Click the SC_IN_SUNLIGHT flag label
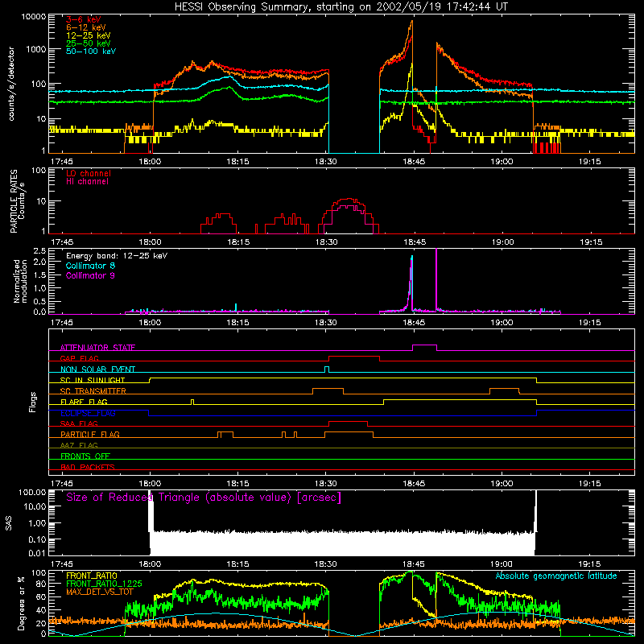The height and width of the screenshot is (644, 644). [93, 380]
